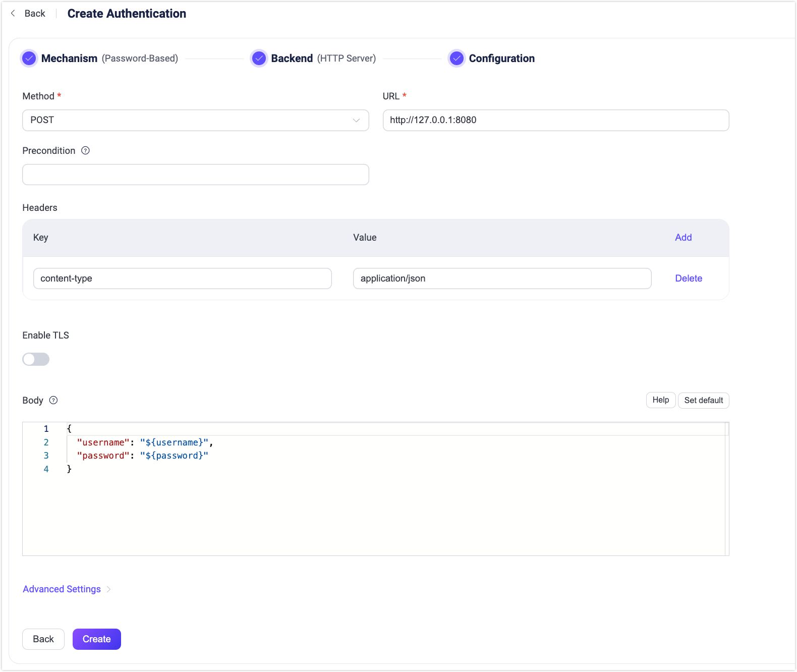Click the Body help question icon
This screenshot has width=797, height=672.
click(53, 400)
